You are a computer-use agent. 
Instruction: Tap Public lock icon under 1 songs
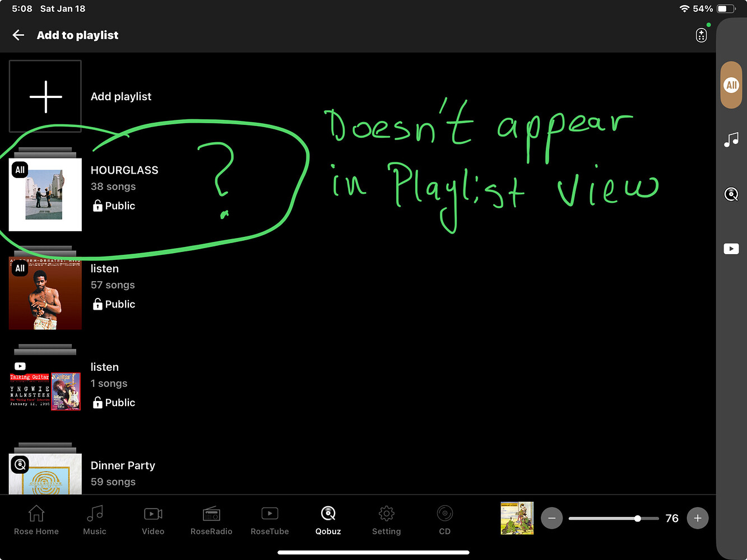pos(98,403)
